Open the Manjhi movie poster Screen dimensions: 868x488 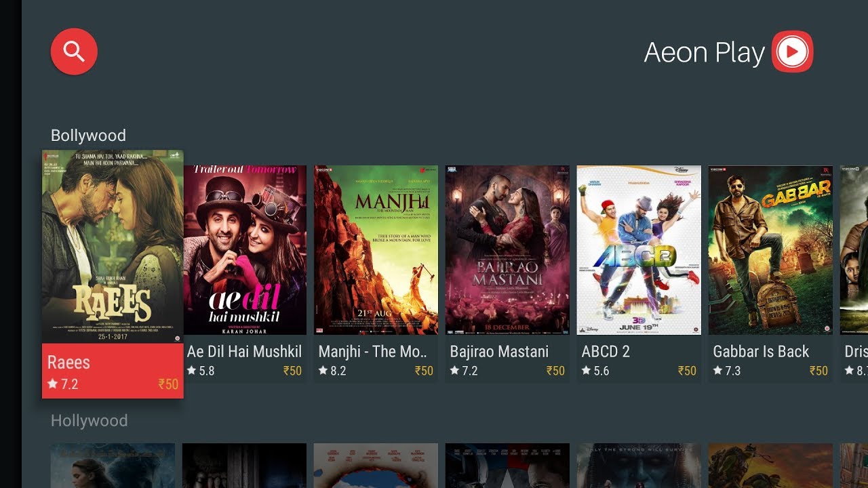tap(376, 250)
